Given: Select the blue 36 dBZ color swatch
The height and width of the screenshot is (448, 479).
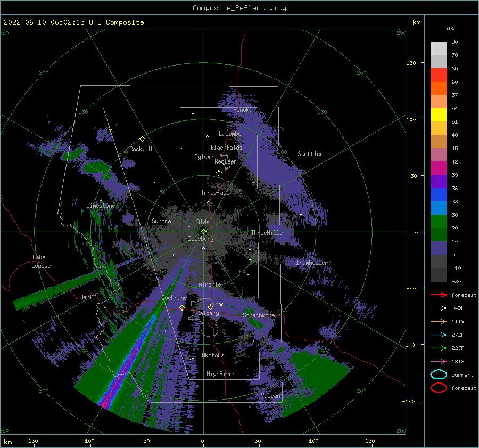Looking at the screenshot, I should [439, 195].
